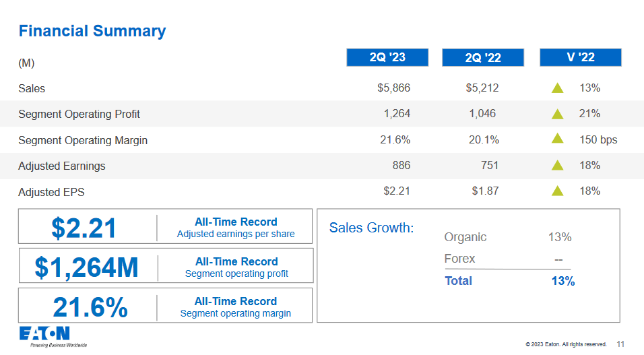Click the page number 11

[620, 344]
